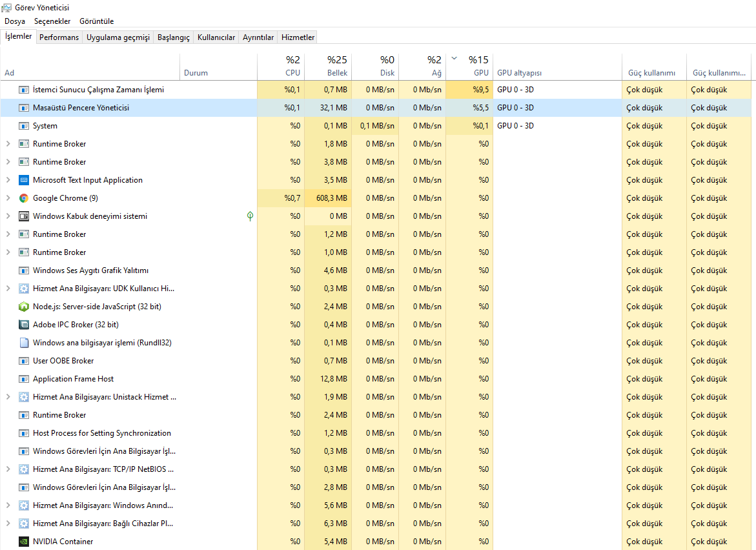Switch to the Başlangıç tab
The width and height of the screenshot is (756, 550).
[174, 37]
